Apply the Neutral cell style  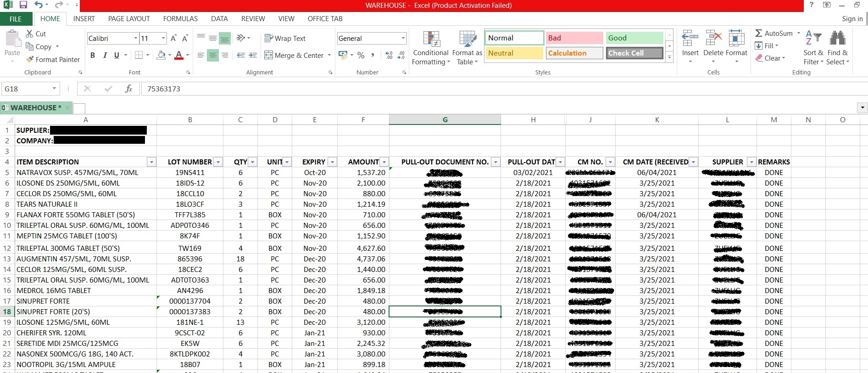514,53
